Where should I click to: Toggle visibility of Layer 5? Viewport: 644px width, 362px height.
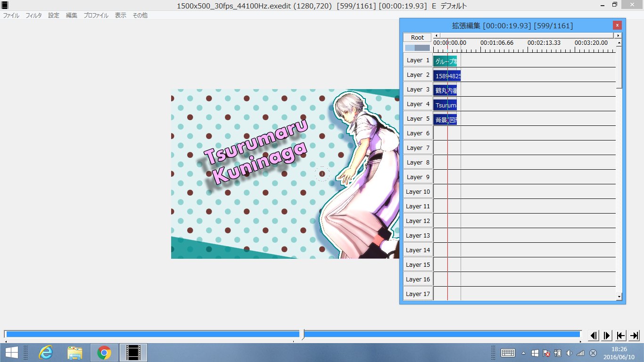(418, 119)
